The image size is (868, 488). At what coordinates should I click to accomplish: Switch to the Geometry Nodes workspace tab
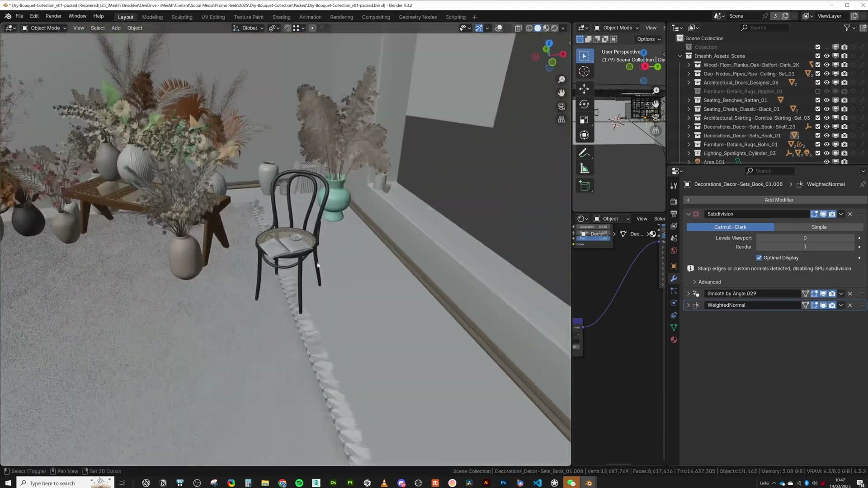418,17
